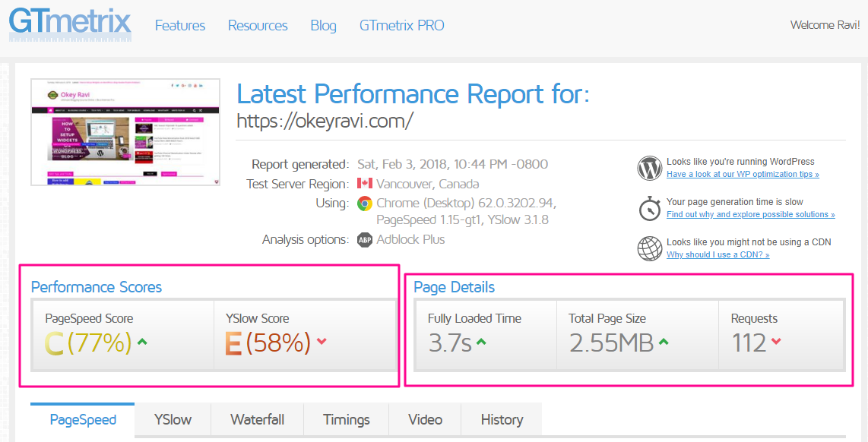Screen dimensions: 868x442
Task: Click the red arrow beside YSlow score
Action: coord(322,341)
